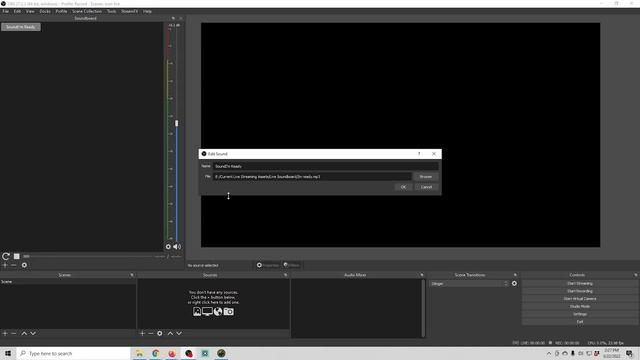Seek on the Soundboard playback progress bar
This screenshot has height=360, width=640.
(x=88, y=256)
